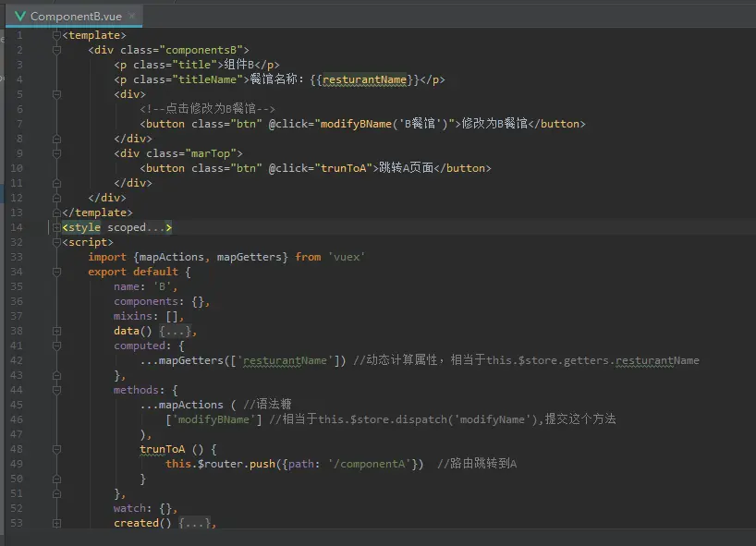Expand the folded <style scoped> block
The width and height of the screenshot is (756, 546).
coord(56,227)
